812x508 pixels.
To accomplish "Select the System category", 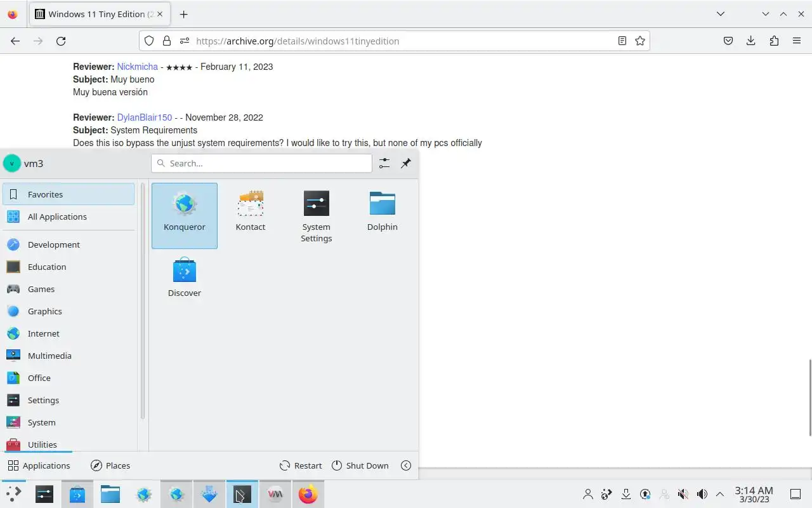I will pos(69,422).
